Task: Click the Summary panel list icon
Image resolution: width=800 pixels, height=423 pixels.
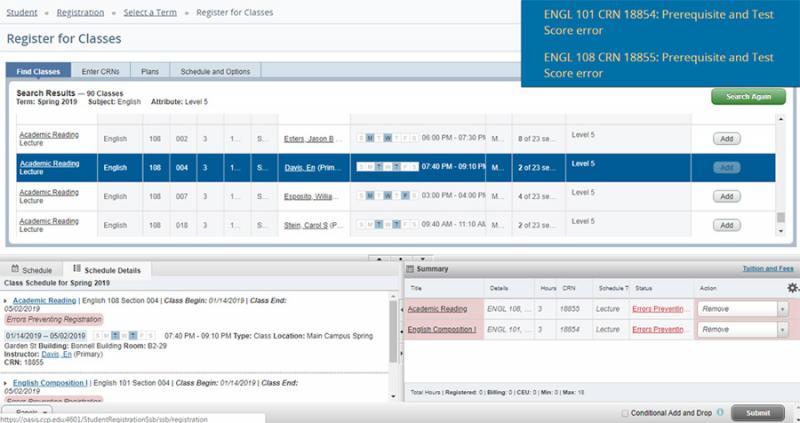Action: click(x=410, y=269)
